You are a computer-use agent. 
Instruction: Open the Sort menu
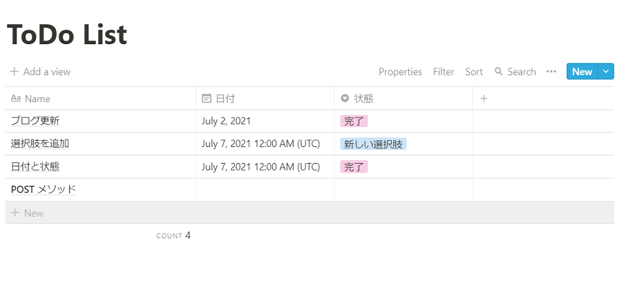474,72
